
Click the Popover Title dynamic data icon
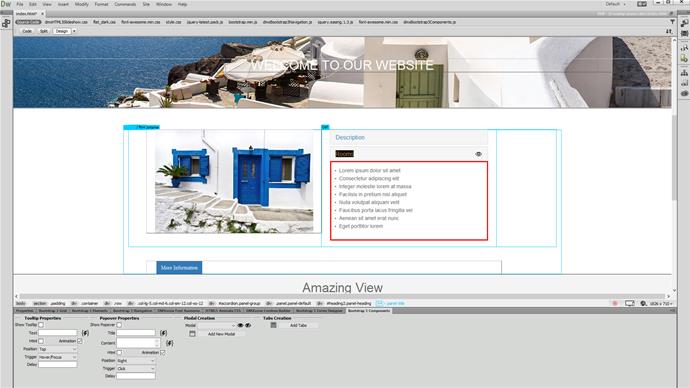click(164, 333)
